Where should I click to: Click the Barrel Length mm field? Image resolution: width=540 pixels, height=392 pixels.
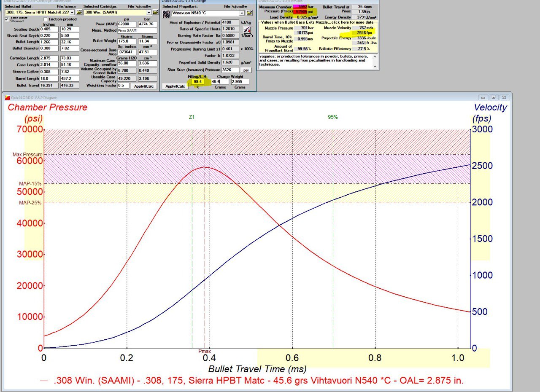[69, 78]
